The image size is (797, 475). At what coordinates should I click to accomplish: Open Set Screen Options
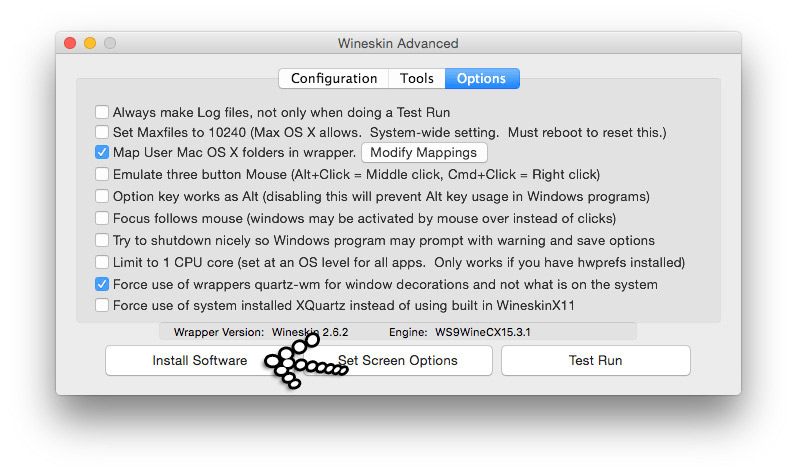pos(397,360)
